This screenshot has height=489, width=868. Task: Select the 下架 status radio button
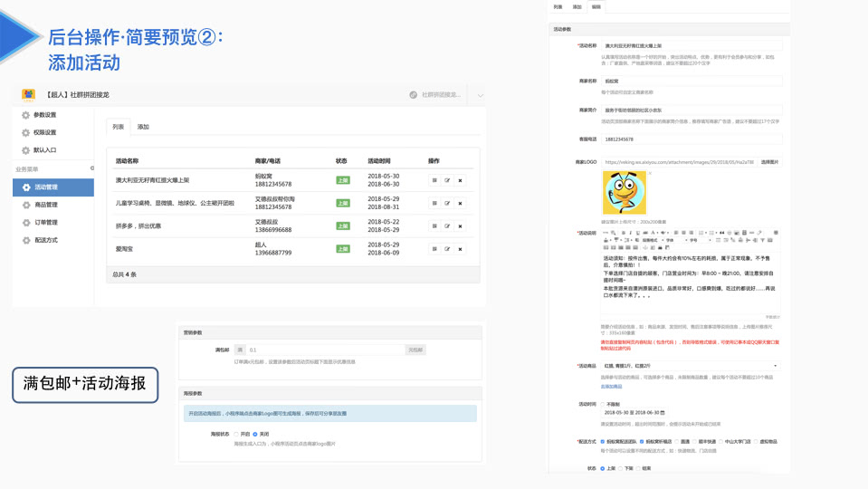point(621,468)
